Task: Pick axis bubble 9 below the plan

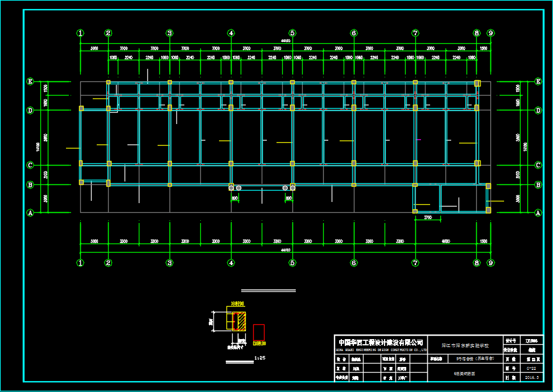Action: coord(490,263)
